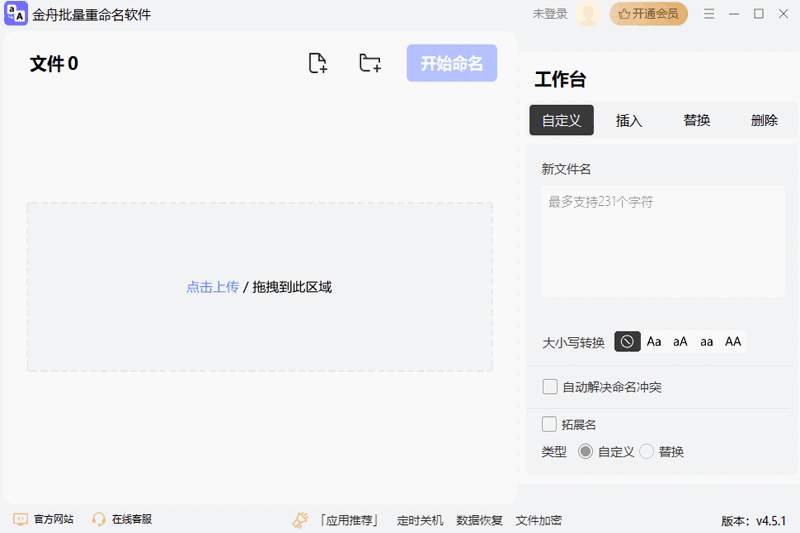Image resolution: width=800 pixels, height=533 pixels.
Task: Select the aa all lowercase option
Action: coord(707,342)
